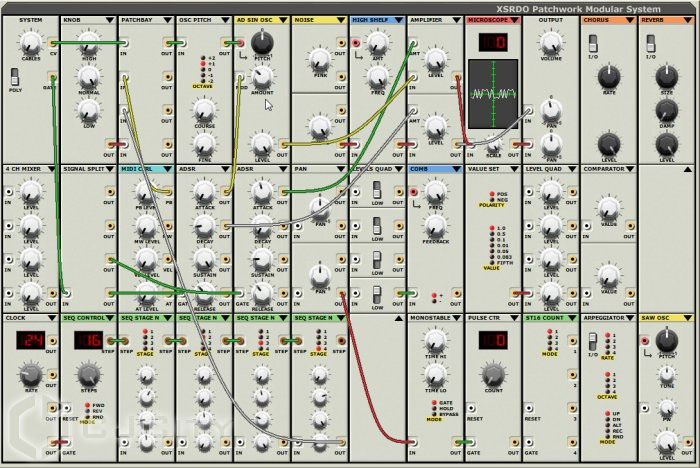The width and height of the screenshot is (700, 468).
Task: Click the TIME HI knob on MONOSTABLE
Action: click(436, 341)
